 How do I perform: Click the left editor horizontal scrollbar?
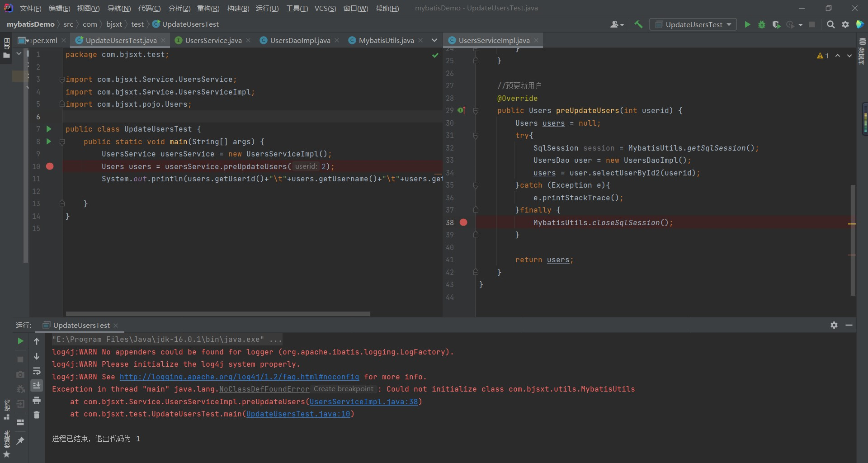218,313
